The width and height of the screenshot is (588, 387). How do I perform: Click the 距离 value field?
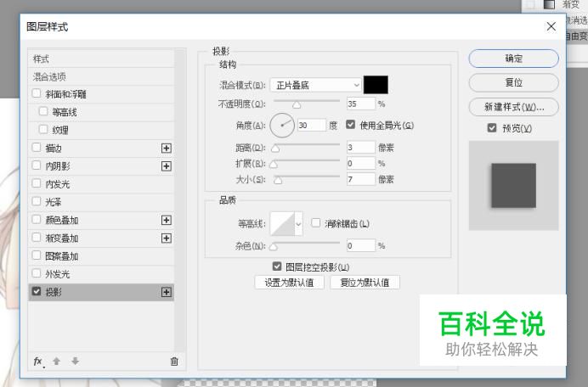tap(361, 147)
